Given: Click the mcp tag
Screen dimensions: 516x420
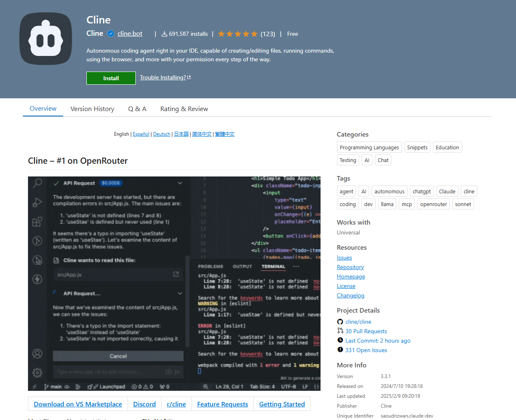Looking at the screenshot, I should [407, 204].
